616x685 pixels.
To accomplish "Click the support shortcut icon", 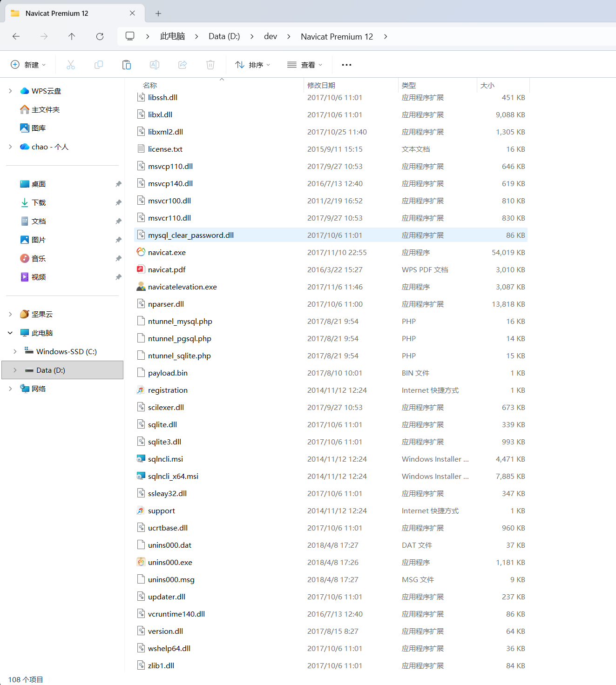I will pyautogui.click(x=141, y=510).
